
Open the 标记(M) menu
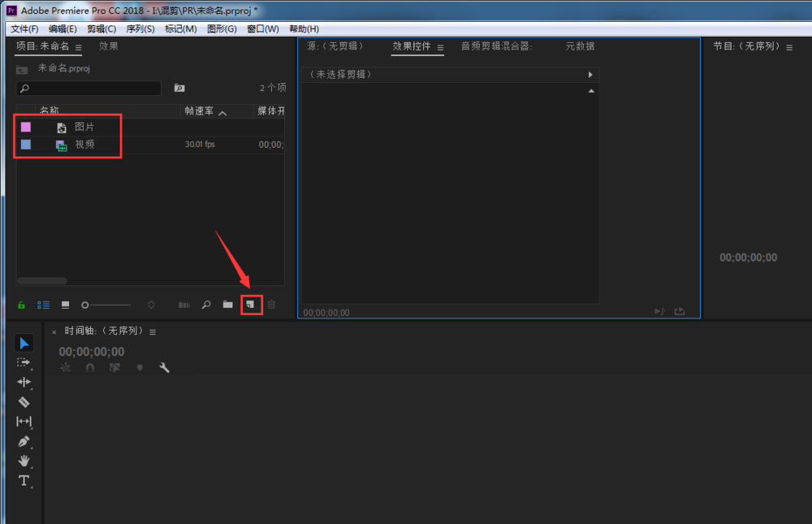[181, 29]
